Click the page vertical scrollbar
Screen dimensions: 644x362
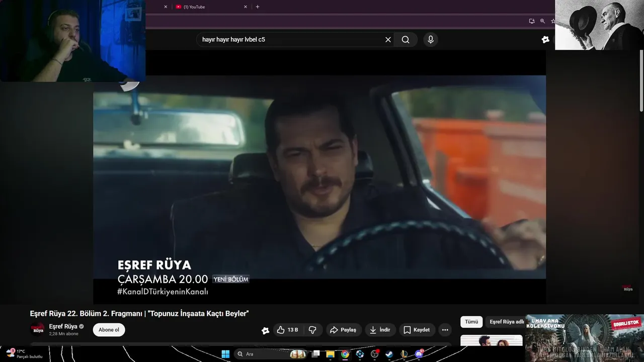pos(641,80)
